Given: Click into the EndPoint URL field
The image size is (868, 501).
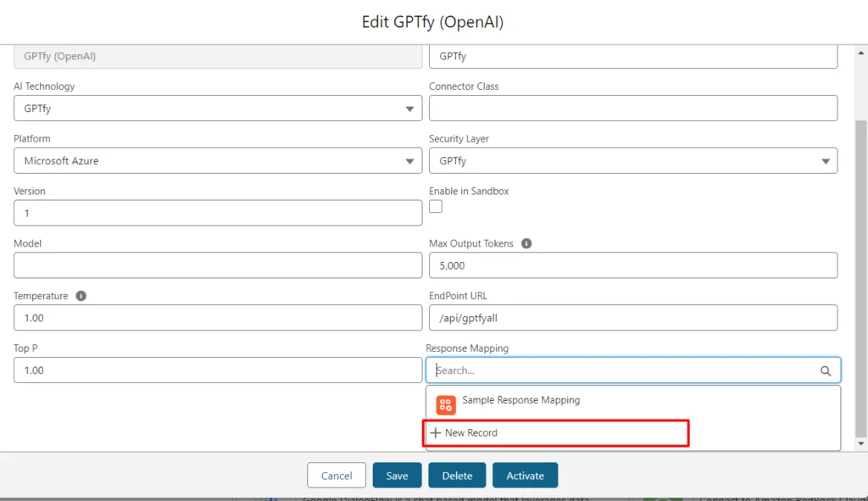Looking at the screenshot, I should click(633, 318).
